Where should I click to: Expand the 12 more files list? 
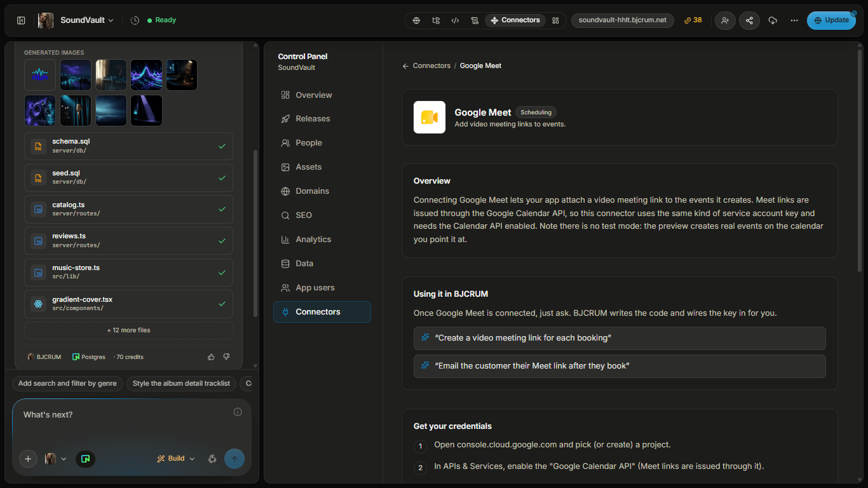pyautogui.click(x=128, y=330)
